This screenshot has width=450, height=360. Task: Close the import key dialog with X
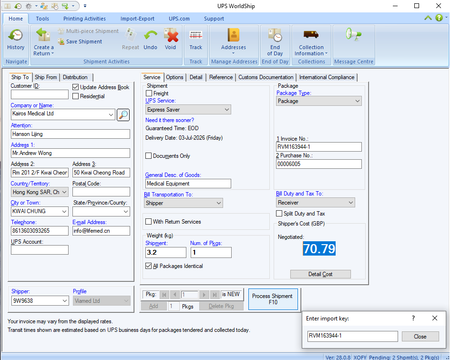pos(435,318)
